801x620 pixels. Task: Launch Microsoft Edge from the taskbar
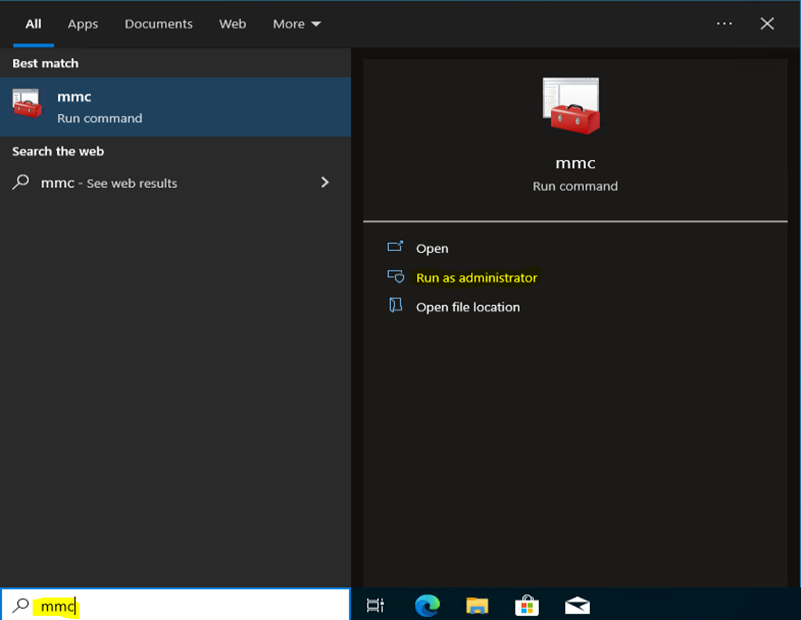point(427,605)
